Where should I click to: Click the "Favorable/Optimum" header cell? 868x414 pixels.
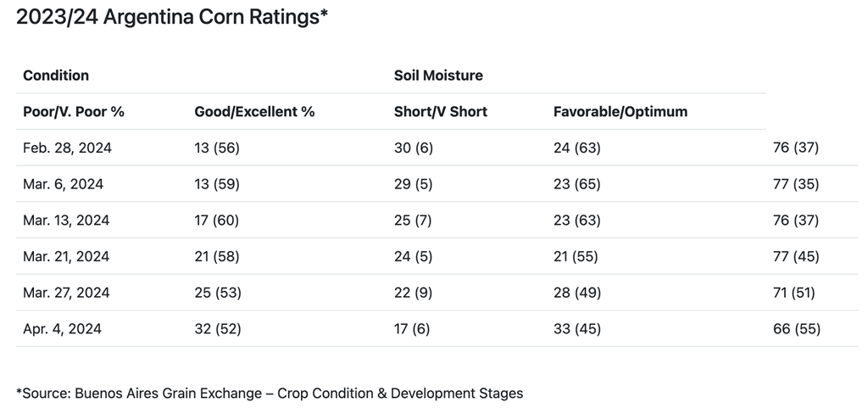tap(620, 112)
